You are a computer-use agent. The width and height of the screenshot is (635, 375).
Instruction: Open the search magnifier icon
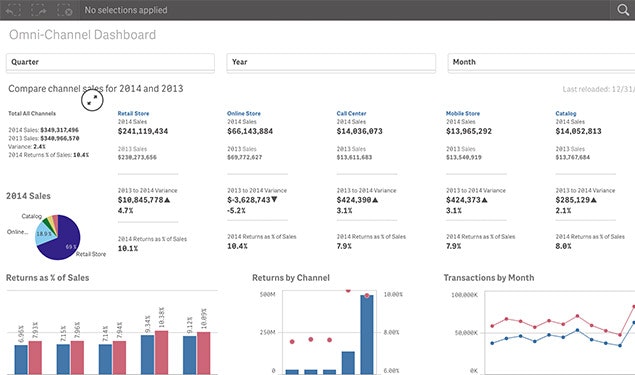tap(623, 10)
